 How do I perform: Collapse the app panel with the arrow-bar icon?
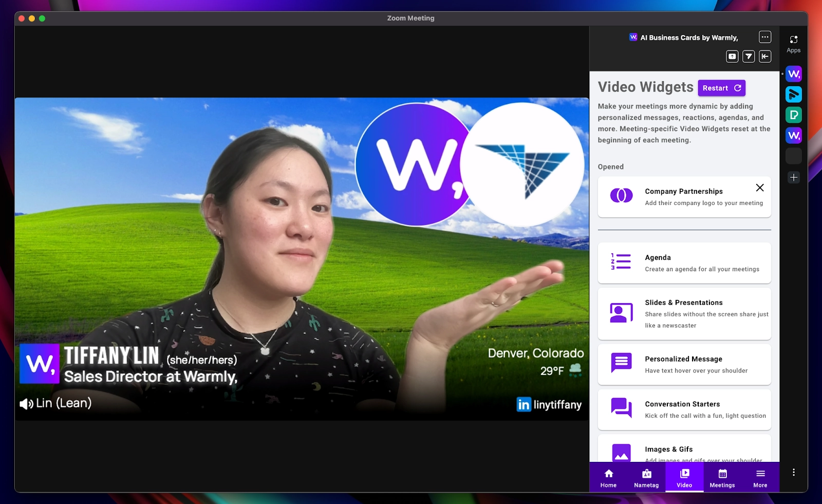pos(765,57)
